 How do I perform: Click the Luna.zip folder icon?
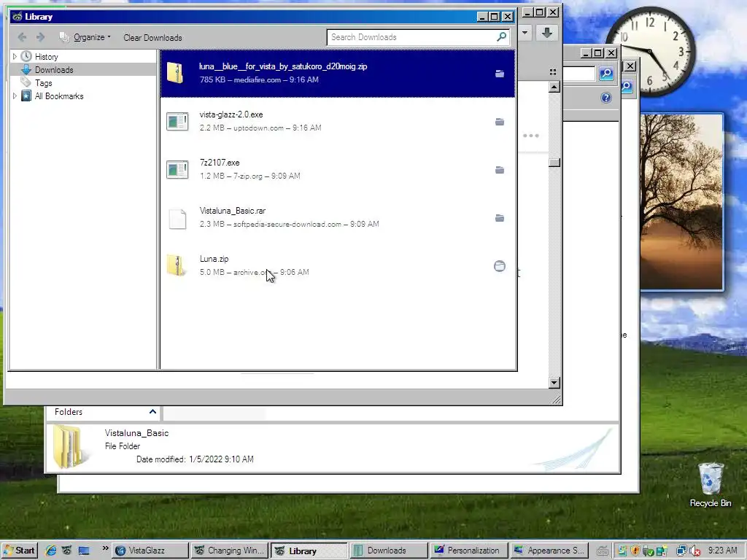176,265
